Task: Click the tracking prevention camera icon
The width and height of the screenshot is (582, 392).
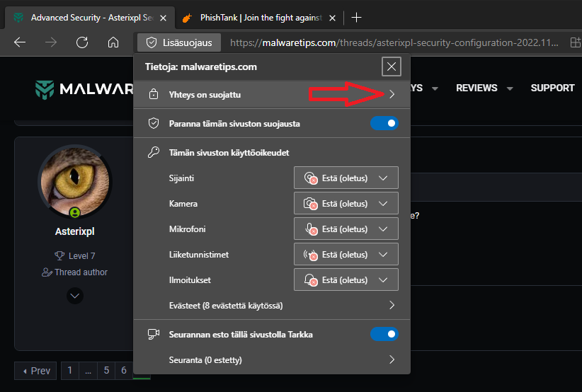Action: [154, 334]
